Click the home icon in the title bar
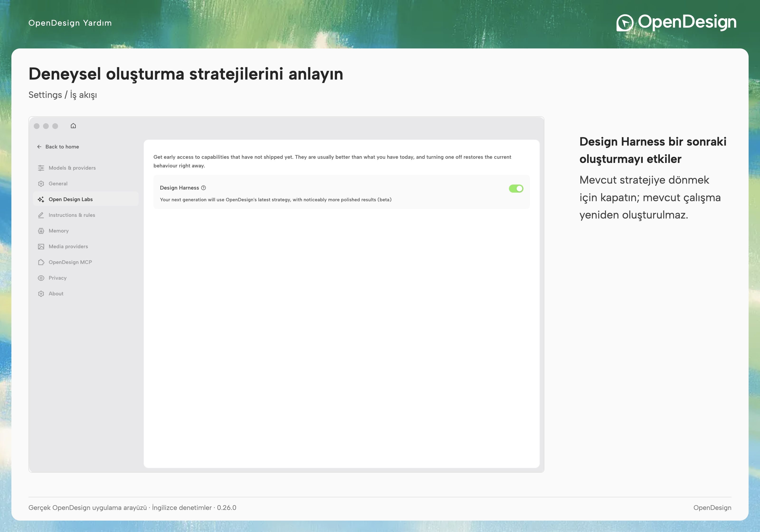The image size is (760, 532). 73,126
